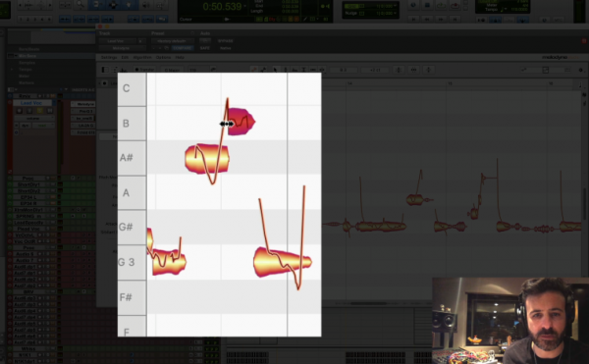589x364 pixels.
Task: Open the Melodyne Algorithm menu
Action: pyautogui.click(x=142, y=58)
